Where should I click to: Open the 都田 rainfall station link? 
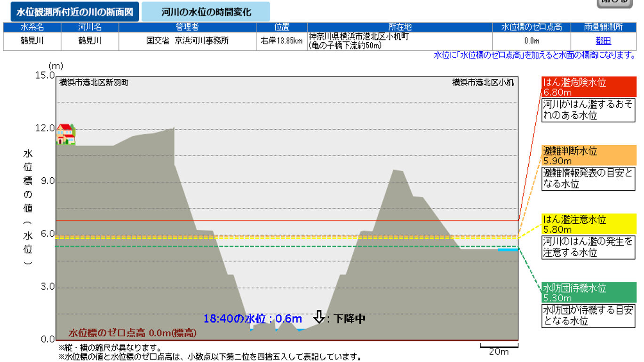(603, 41)
